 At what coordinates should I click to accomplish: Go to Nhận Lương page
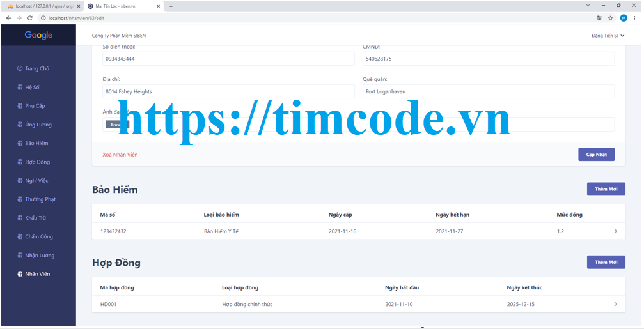[40, 255]
